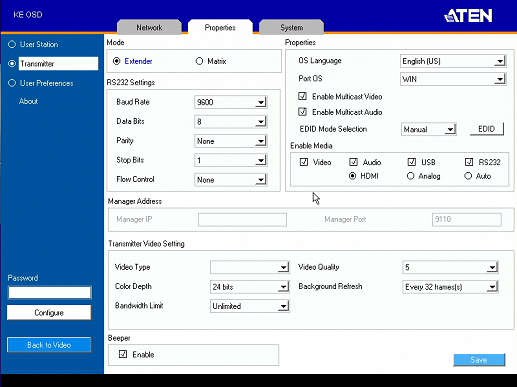
Task: Open the Baud Rate dropdown
Action: (230, 102)
